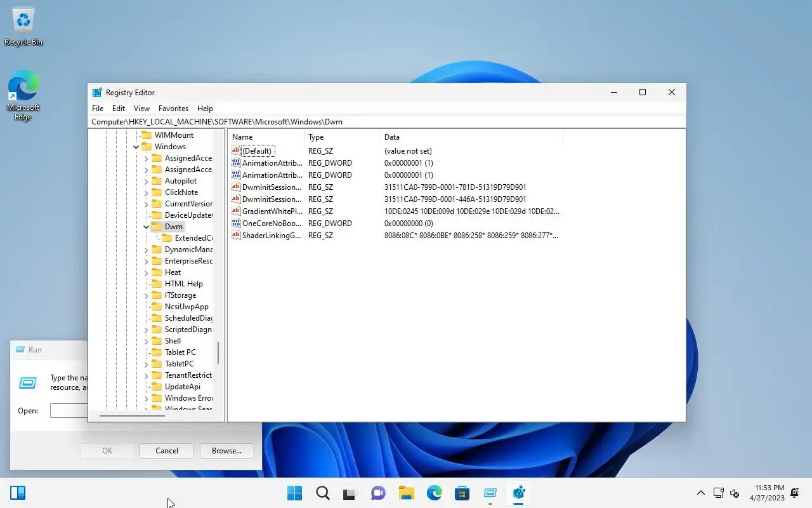The image size is (812, 508).
Task: Select the data value ending 446A-51319D79D901
Action: click(455, 199)
